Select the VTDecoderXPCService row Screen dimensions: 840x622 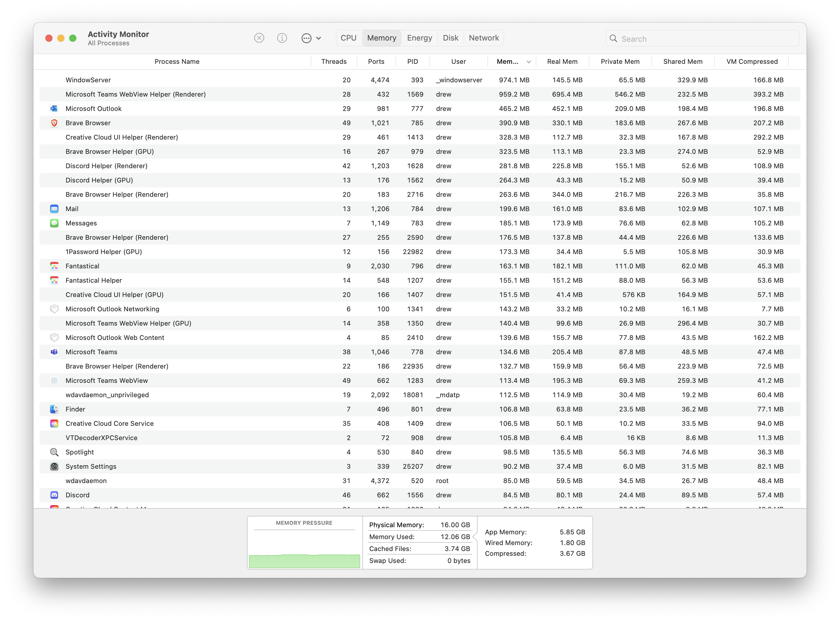[420, 437]
